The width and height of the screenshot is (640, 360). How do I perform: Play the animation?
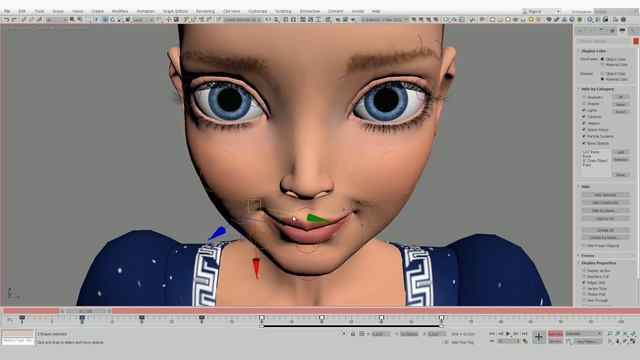coord(508,334)
